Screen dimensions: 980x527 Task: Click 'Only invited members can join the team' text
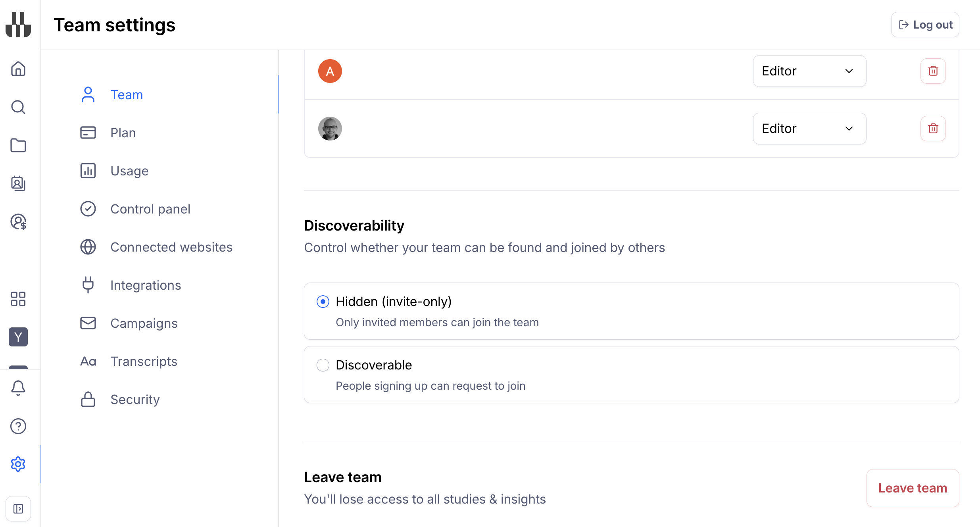437,322
